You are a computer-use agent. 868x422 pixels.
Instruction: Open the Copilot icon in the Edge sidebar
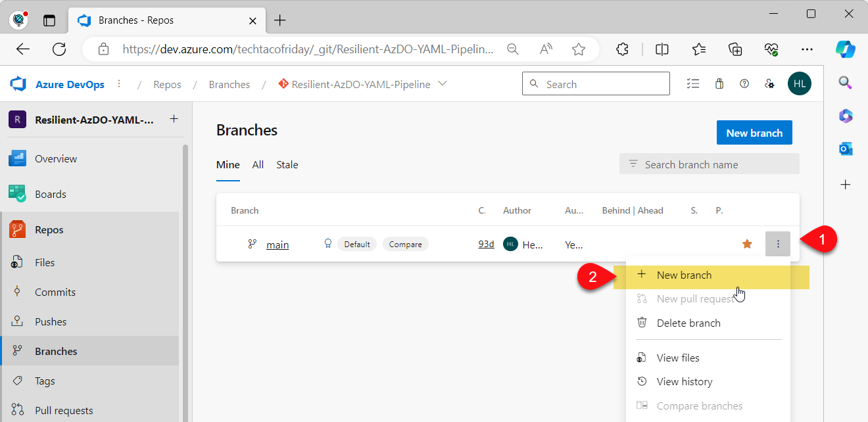[846, 49]
